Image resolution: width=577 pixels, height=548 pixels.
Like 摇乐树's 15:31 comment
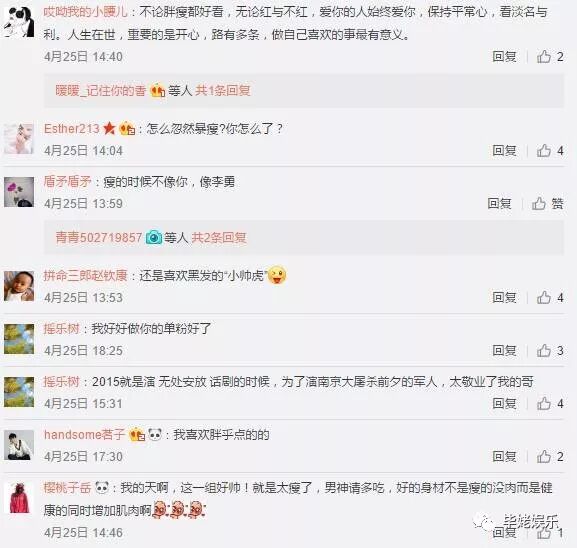544,404
